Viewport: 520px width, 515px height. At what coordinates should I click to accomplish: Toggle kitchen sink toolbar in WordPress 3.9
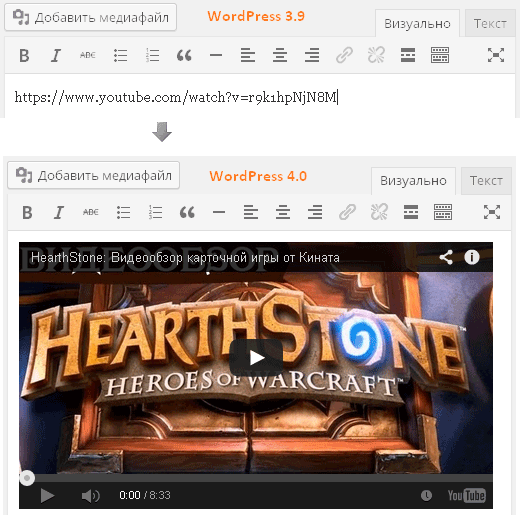440,55
